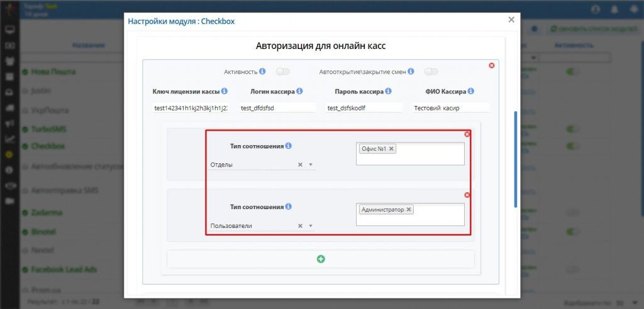Image resolution: width=644 pixels, height=309 pixels.
Task: Toggle activity switch for Нова Пошта row
Action: pos(572,72)
